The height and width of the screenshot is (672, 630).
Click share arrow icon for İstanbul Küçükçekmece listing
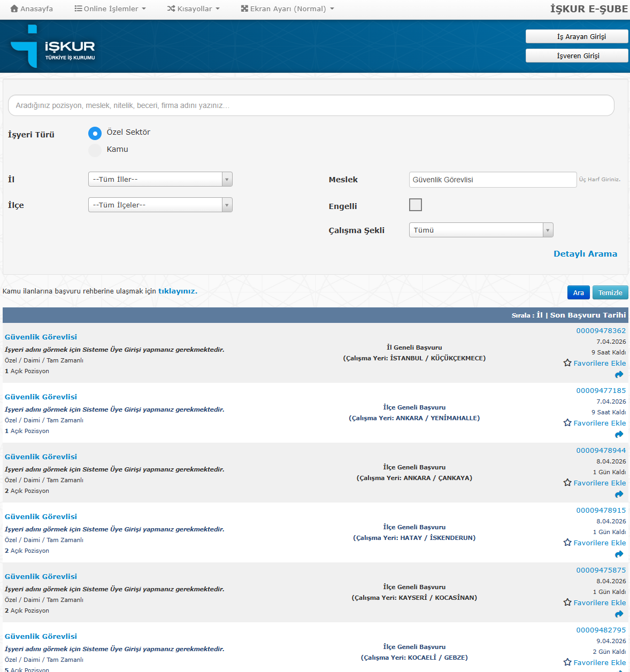pyautogui.click(x=619, y=375)
